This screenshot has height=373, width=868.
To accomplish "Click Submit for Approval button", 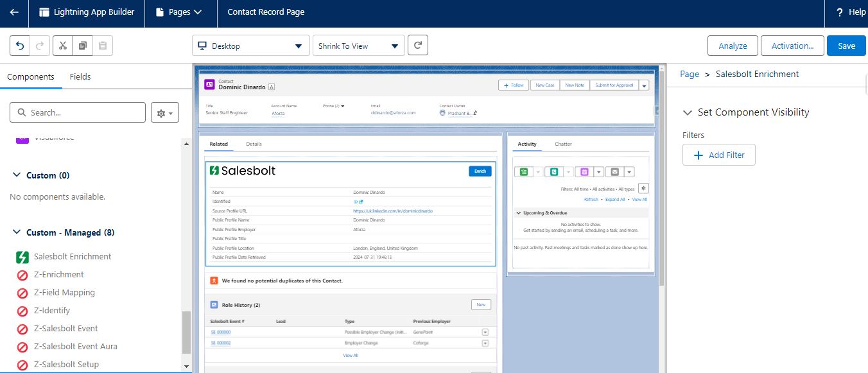I will [614, 85].
